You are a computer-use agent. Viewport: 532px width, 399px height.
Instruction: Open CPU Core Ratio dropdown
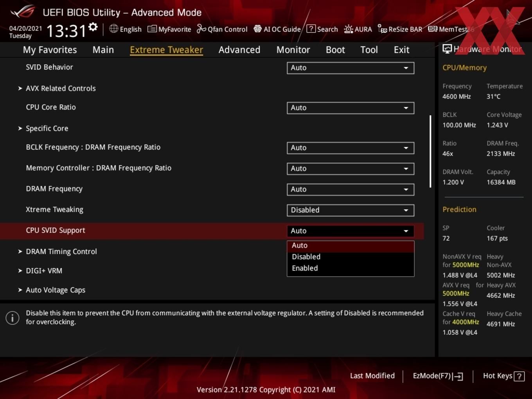point(350,108)
